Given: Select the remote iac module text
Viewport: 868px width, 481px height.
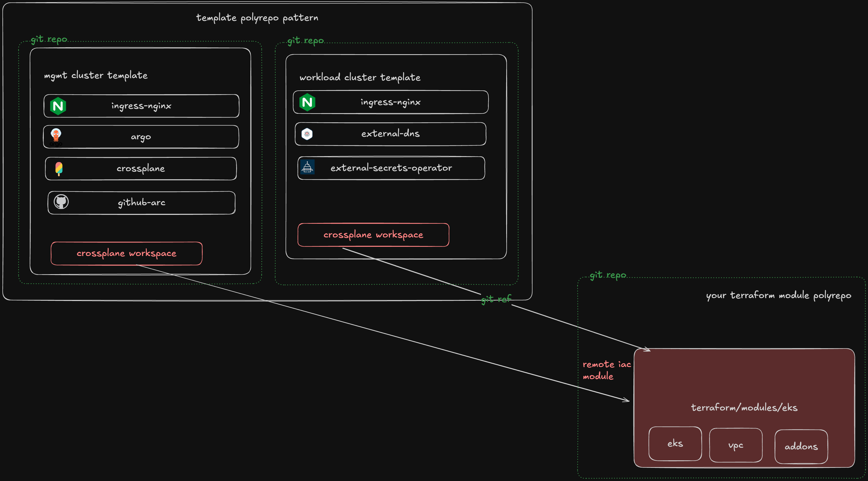Looking at the screenshot, I should (606, 370).
